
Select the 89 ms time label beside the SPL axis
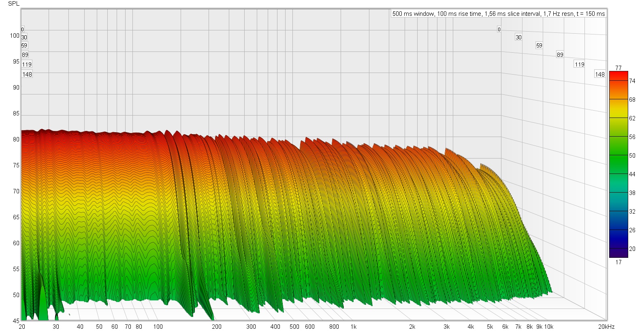25,55
